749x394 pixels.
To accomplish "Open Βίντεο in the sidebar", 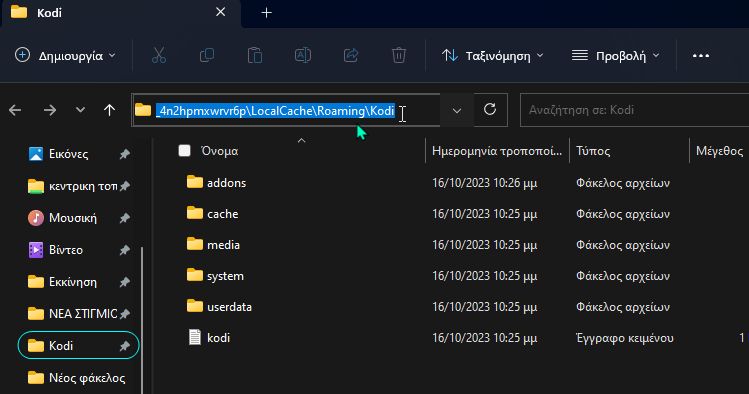I will pyautogui.click(x=56, y=250).
